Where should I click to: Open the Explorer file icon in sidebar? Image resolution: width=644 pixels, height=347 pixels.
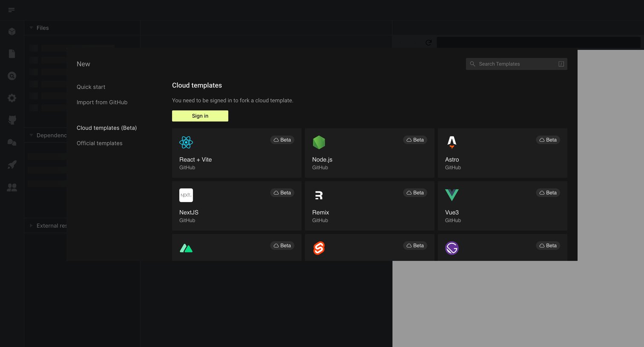[x=12, y=54]
